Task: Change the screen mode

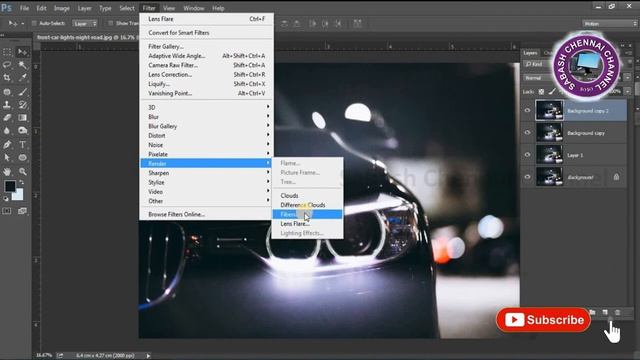Action: (22, 211)
